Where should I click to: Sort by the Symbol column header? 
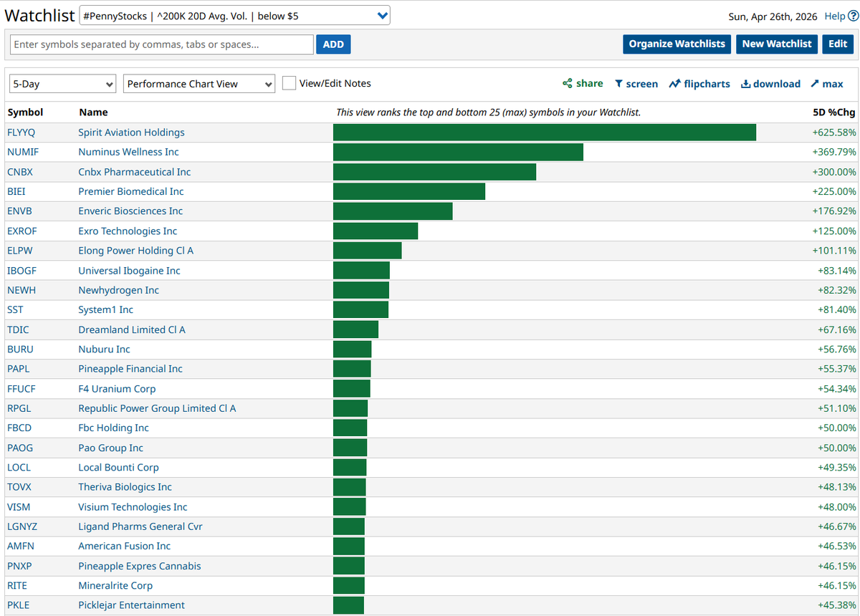point(25,112)
